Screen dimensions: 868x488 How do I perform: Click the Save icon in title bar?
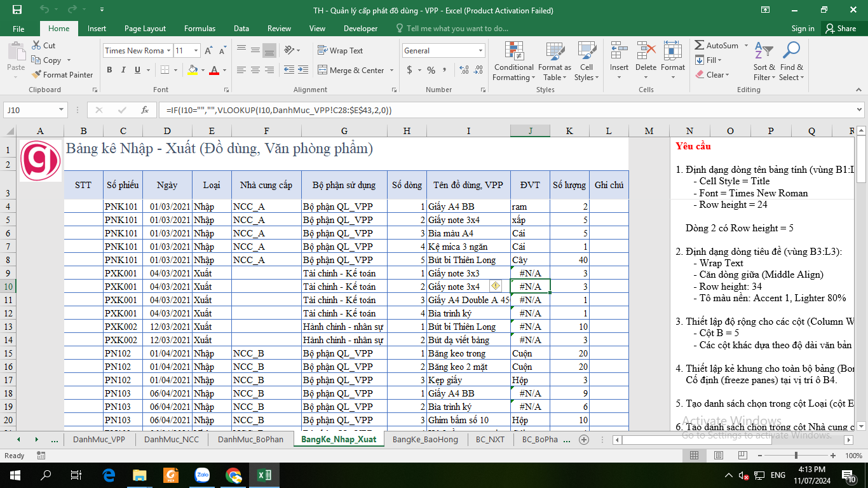(x=17, y=10)
